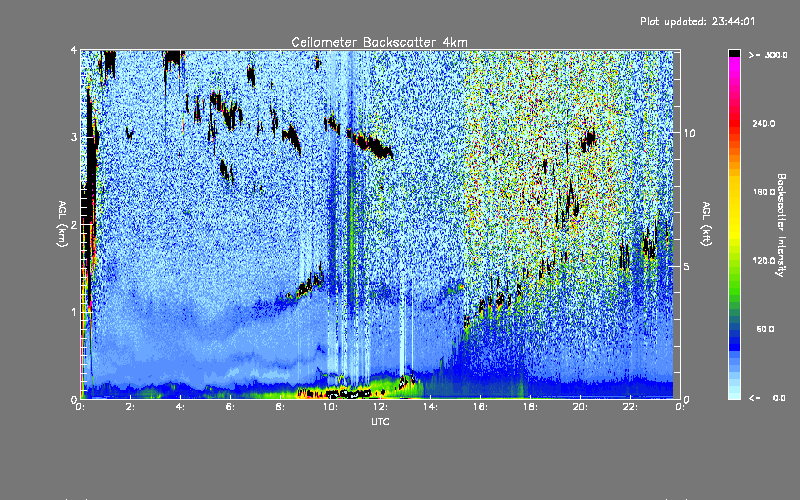Click the "180.0" colorbar label
800x500 pixels.
point(764,192)
